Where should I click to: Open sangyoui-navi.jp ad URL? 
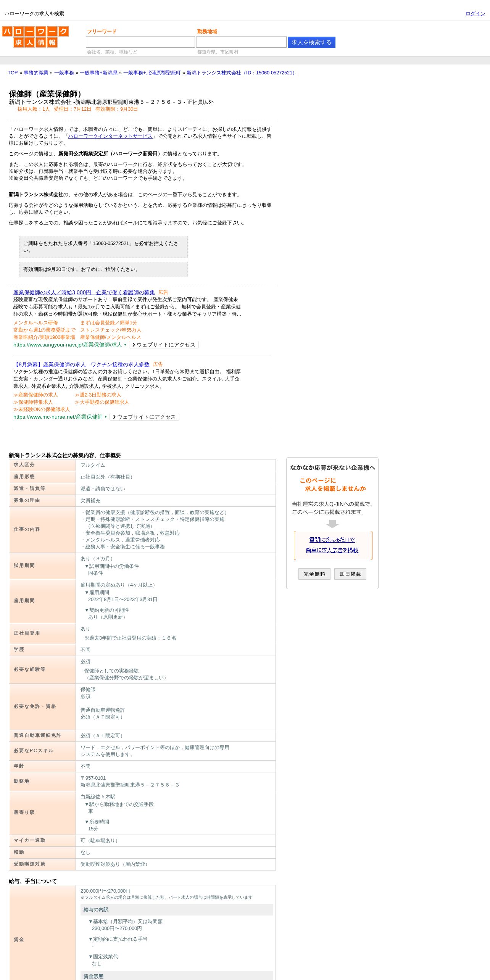coord(68,345)
